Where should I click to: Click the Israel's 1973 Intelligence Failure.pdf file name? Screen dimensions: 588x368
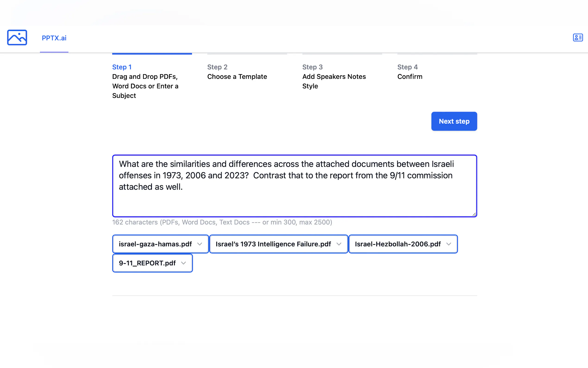[273, 244]
